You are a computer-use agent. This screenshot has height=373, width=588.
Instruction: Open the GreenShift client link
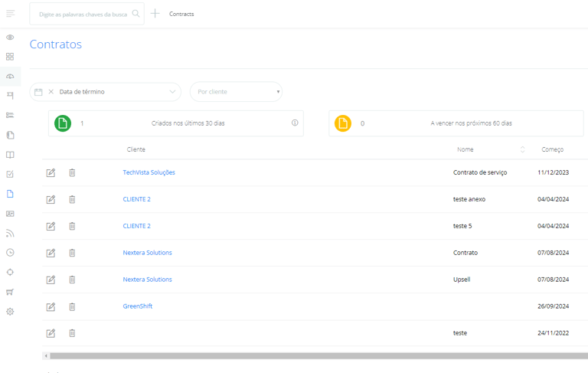[138, 306]
